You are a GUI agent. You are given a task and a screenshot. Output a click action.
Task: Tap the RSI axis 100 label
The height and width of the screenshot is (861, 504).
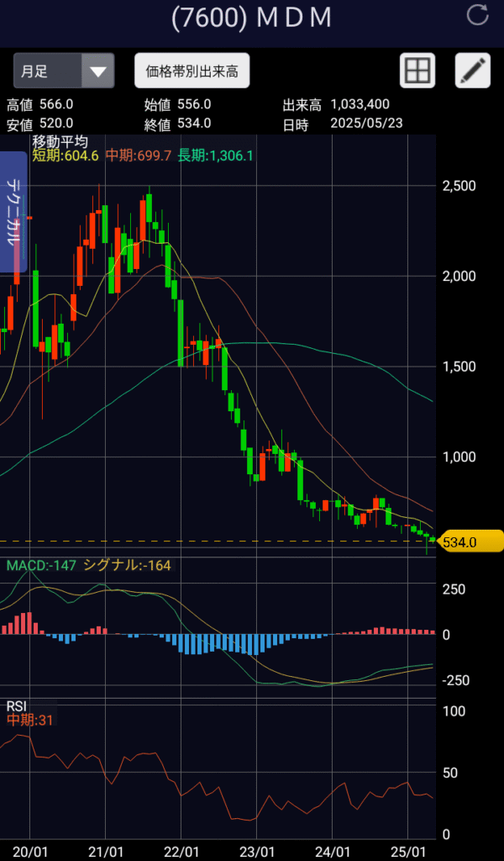[x=454, y=711]
